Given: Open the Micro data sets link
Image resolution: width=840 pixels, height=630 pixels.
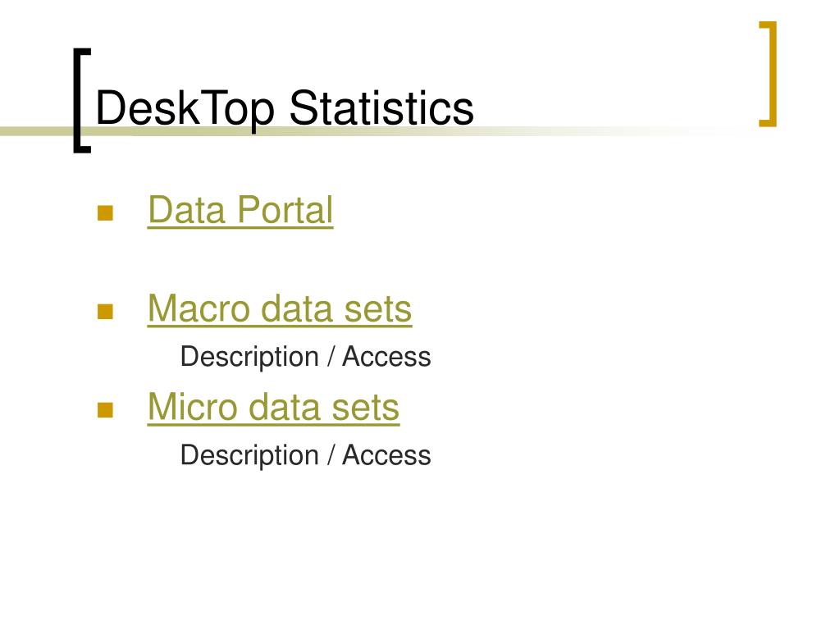Looking at the screenshot, I should coord(273,407).
